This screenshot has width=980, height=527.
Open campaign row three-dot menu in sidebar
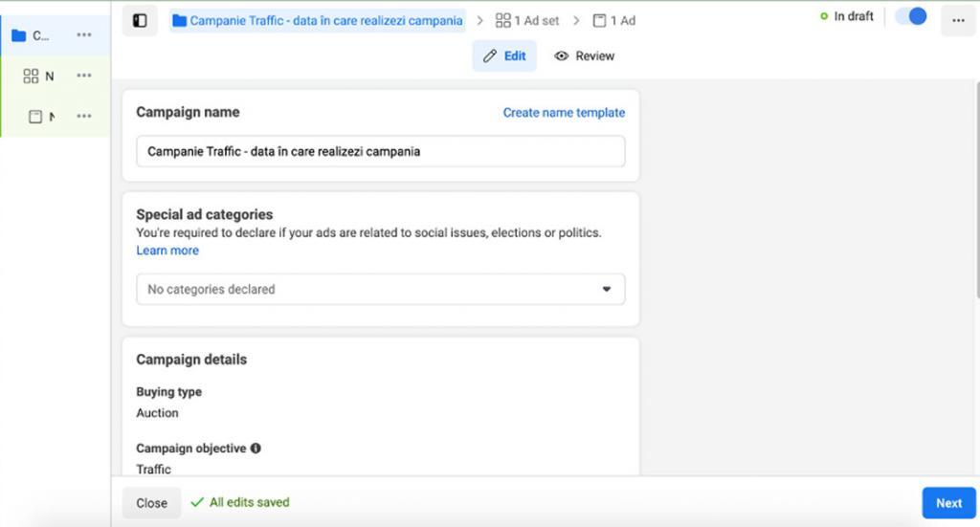84,35
